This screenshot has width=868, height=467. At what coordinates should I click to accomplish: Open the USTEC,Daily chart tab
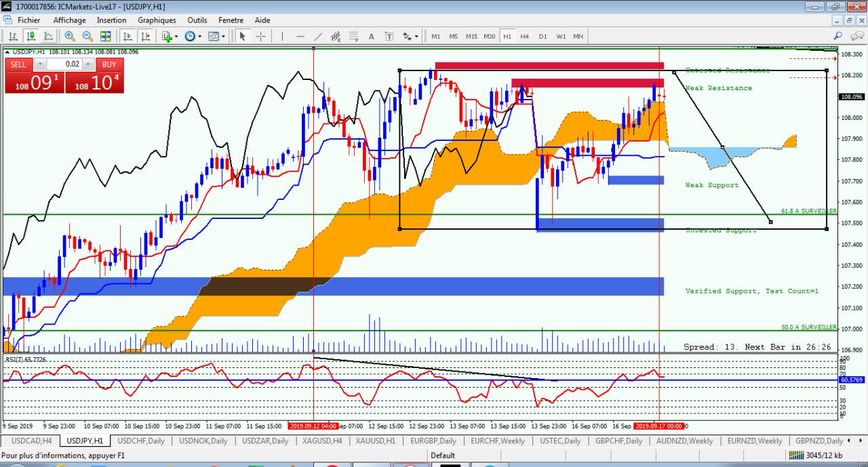pyautogui.click(x=560, y=441)
